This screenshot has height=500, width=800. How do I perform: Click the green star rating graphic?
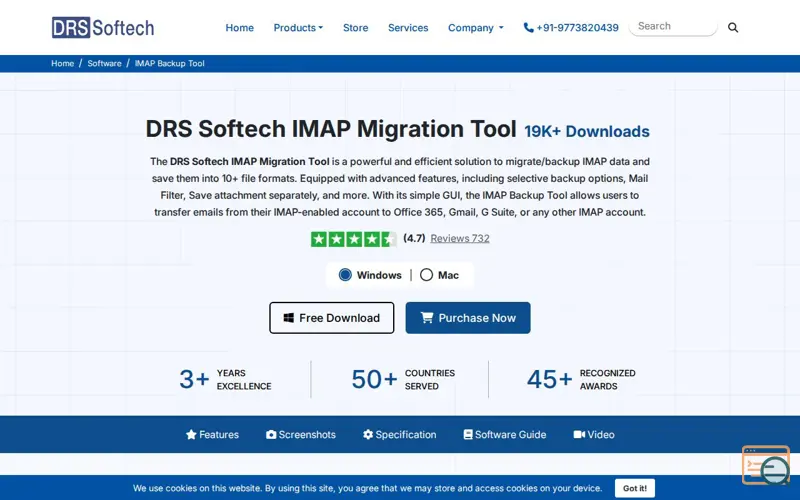click(354, 239)
